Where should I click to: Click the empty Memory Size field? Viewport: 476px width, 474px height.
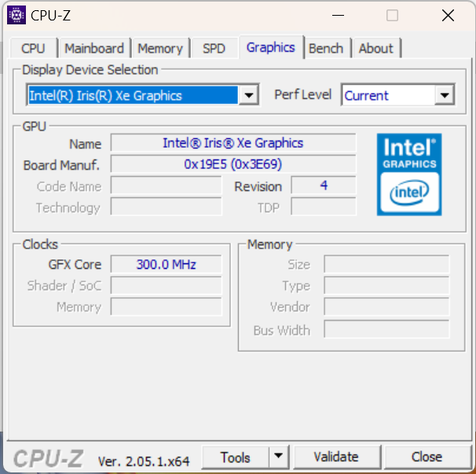(x=386, y=264)
